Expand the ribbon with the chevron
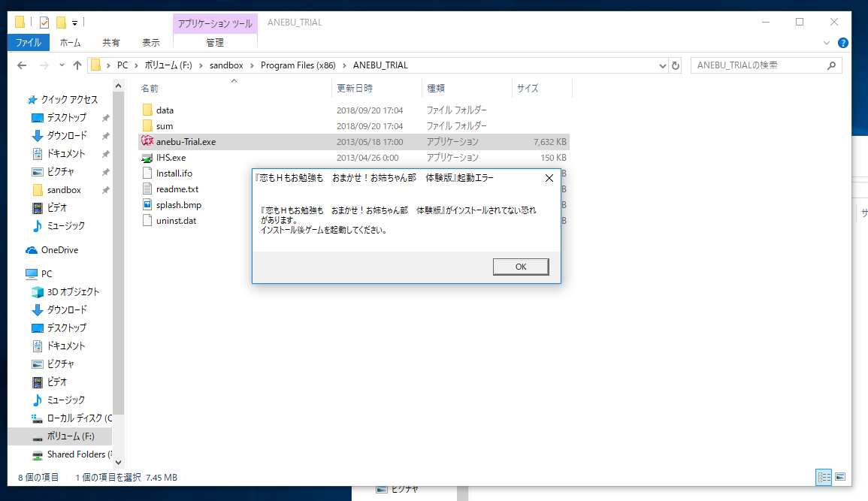868x501 pixels. point(827,43)
